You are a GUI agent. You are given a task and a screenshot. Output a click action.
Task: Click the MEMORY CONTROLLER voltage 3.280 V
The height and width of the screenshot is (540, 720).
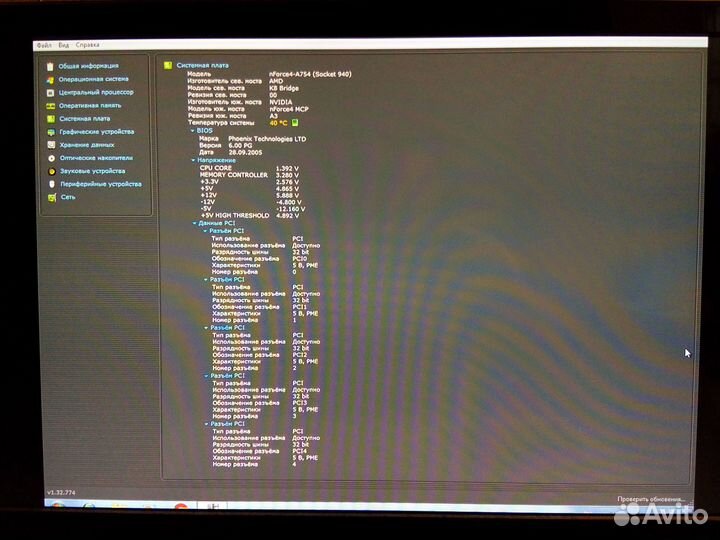pyautogui.click(x=287, y=175)
